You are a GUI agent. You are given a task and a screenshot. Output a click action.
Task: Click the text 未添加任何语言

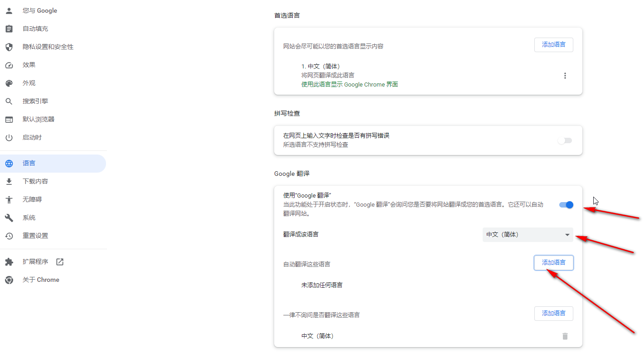point(322,285)
